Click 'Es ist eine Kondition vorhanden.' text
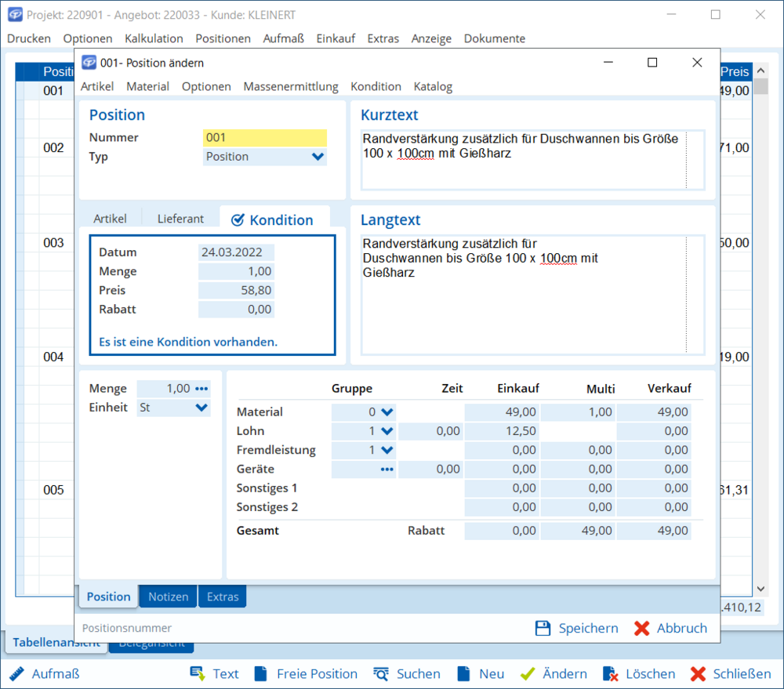Viewport: 784px width, 689px height. (188, 342)
